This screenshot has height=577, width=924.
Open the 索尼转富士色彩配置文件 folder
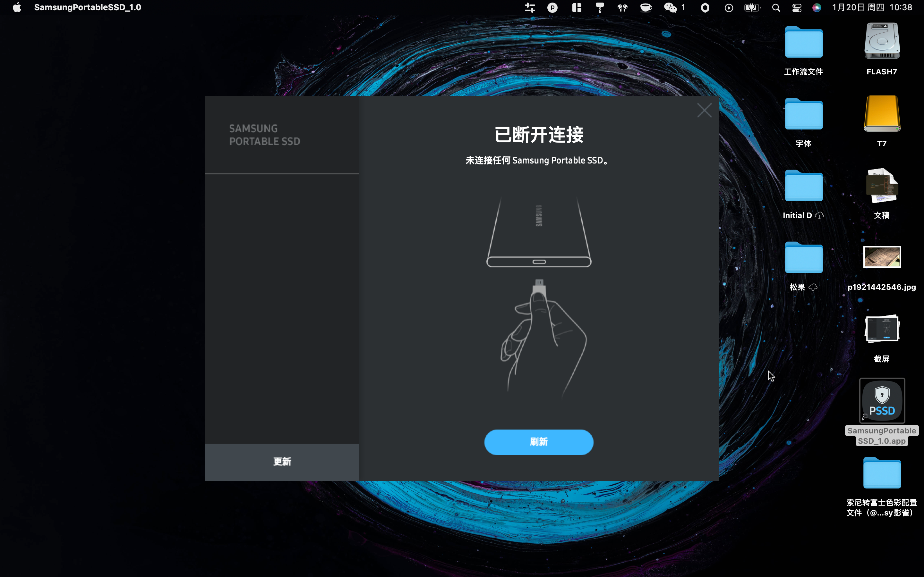pos(882,473)
